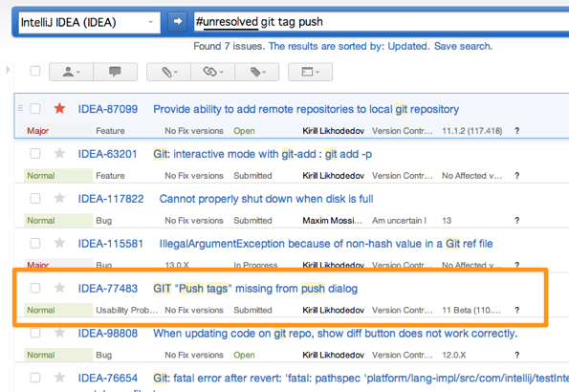Check the box for IDEA-76654
Screen dimensions: 569x392
point(35,378)
